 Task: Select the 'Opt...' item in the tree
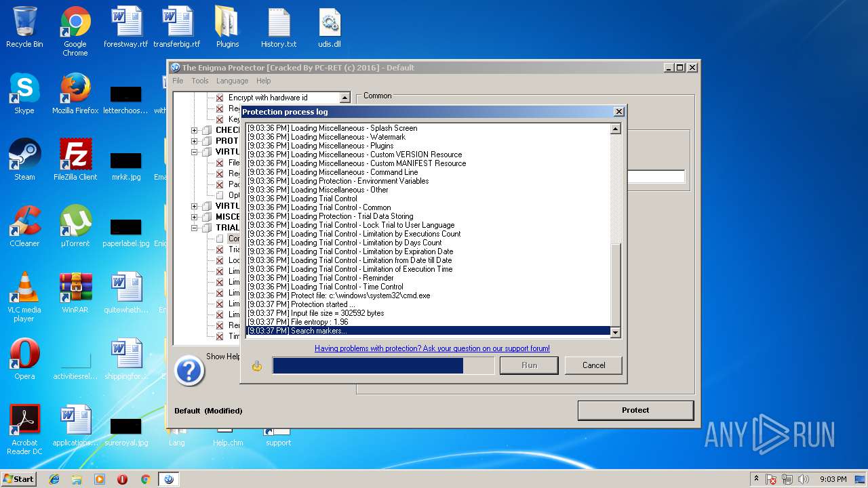pos(233,195)
